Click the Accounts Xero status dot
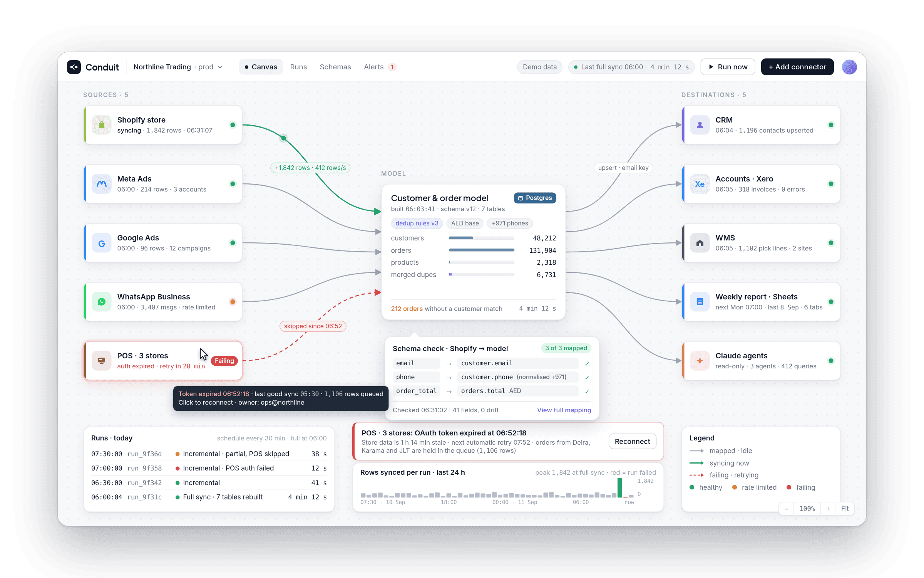The width and height of the screenshot is (924, 578). (x=831, y=184)
